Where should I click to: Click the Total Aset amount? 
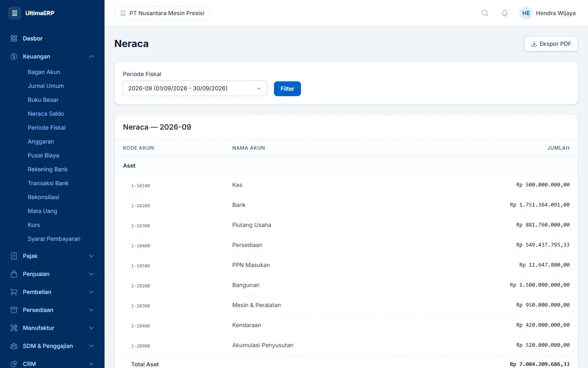(539, 364)
